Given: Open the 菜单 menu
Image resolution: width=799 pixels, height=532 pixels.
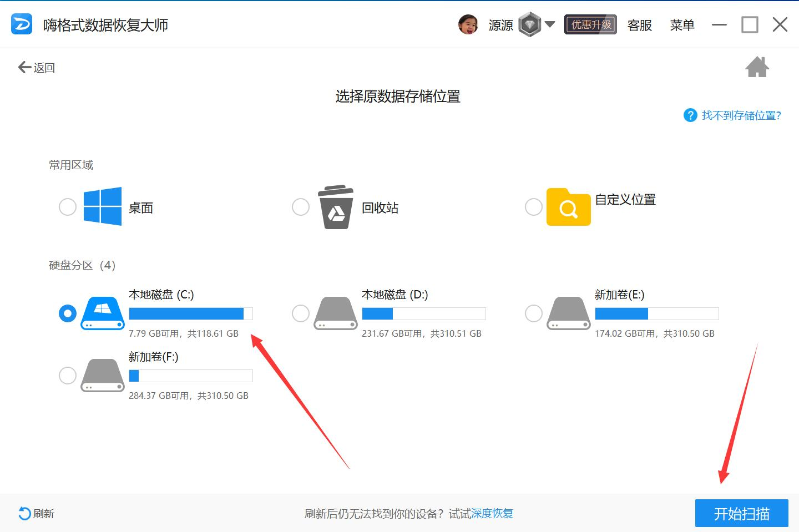Looking at the screenshot, I should 682,25.
